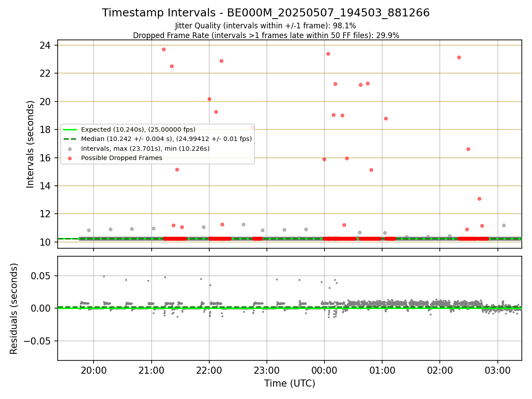Click the dashed green median sample in legend
Image resolution: width=532 pixels, height=399 pixels.
tap(70, 139)
